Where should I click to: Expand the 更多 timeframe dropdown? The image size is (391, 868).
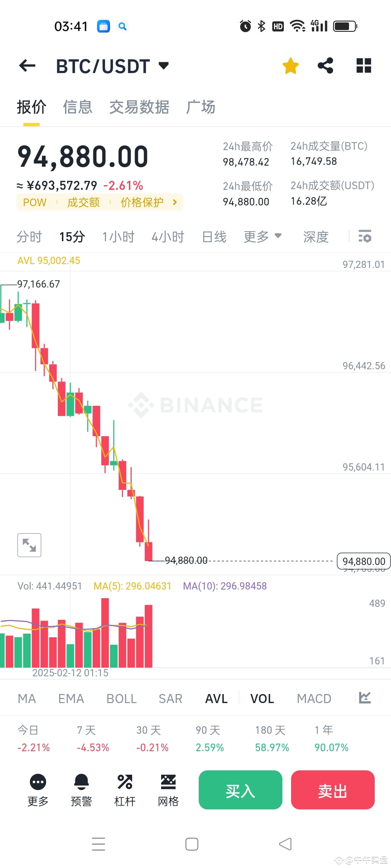pyautogui.click(x=263, y=237)
